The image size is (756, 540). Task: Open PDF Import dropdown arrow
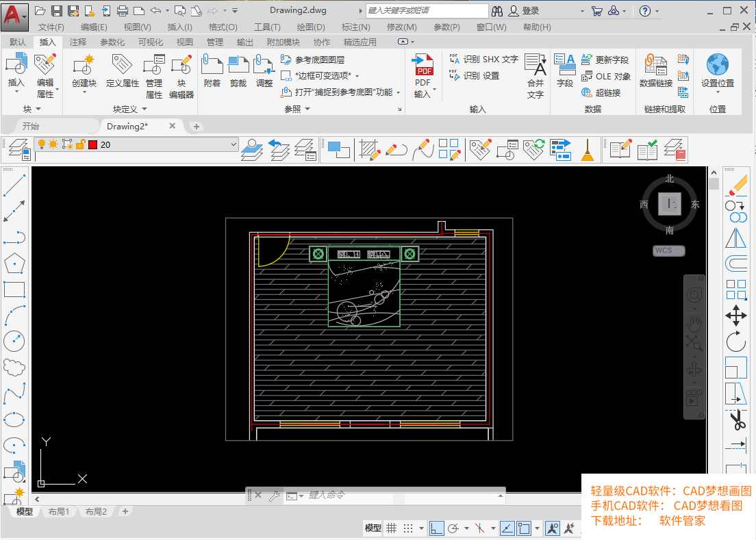pos(434,90)
